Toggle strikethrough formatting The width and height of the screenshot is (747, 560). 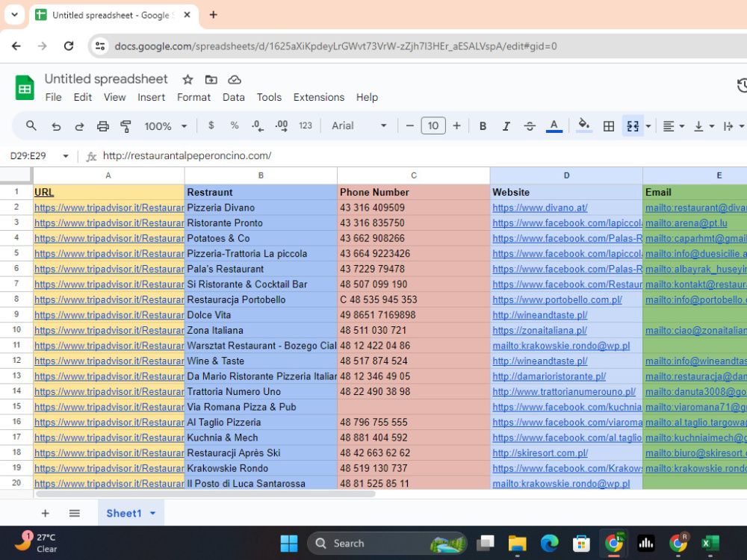[530, 126]
